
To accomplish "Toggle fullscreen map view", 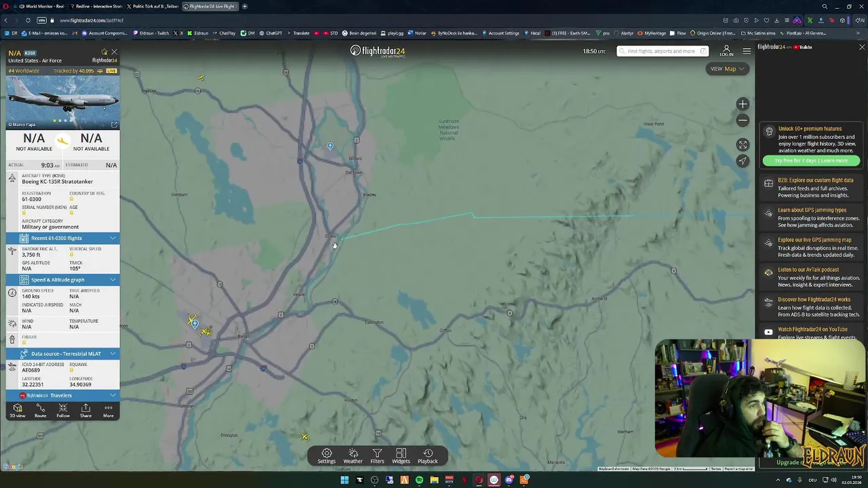I will 743,145.
